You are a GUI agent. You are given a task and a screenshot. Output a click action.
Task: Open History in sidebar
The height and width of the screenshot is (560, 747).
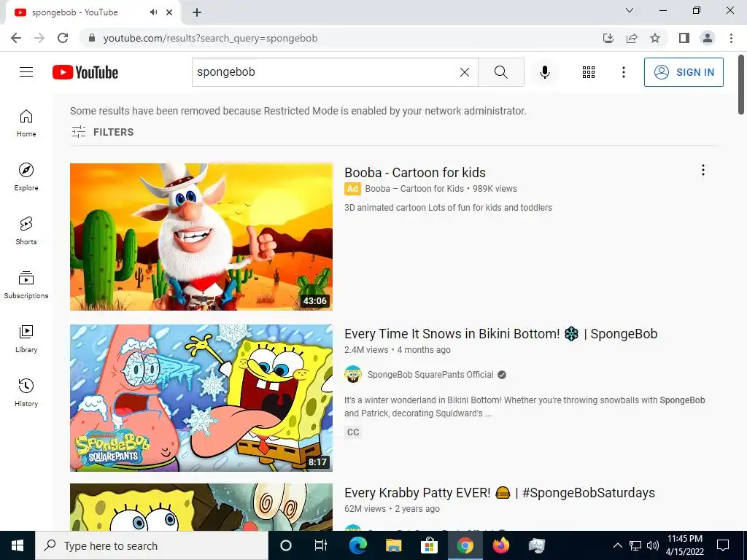tap(26, 392)
